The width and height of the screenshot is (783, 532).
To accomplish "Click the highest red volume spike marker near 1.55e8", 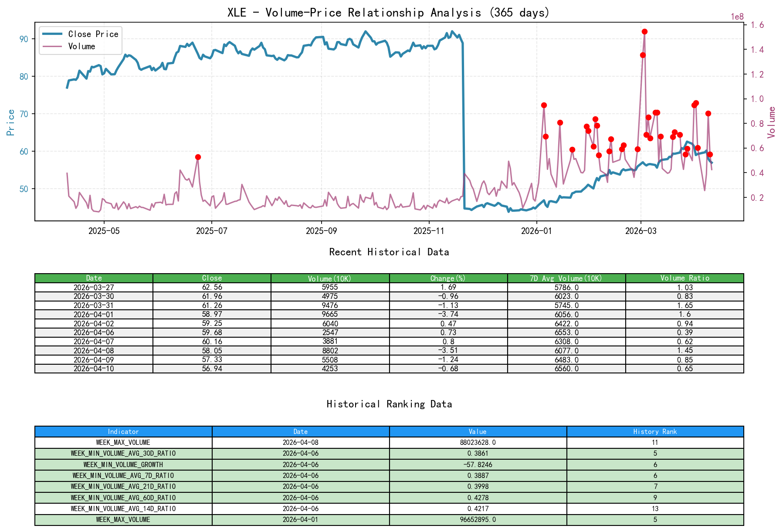I will 644,31.
